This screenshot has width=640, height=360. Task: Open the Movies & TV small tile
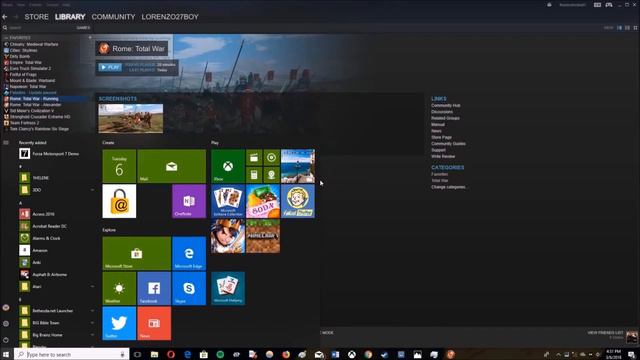pyautogui.click(x=254, y=158)
